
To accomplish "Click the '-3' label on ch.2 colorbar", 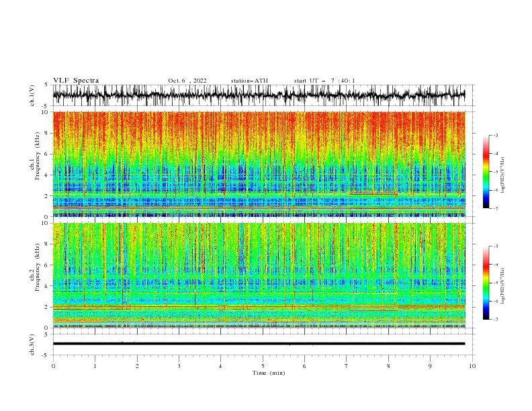I will tap(495, 246).
